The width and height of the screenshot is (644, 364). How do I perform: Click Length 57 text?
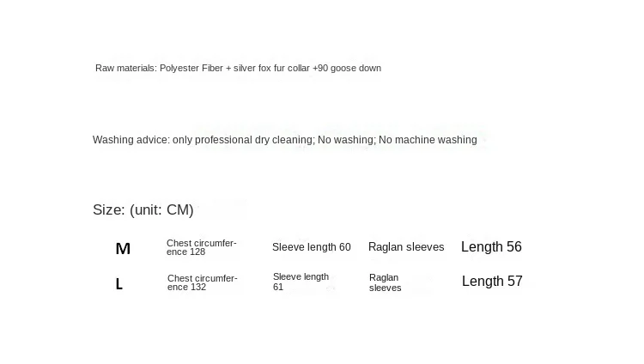492,281
